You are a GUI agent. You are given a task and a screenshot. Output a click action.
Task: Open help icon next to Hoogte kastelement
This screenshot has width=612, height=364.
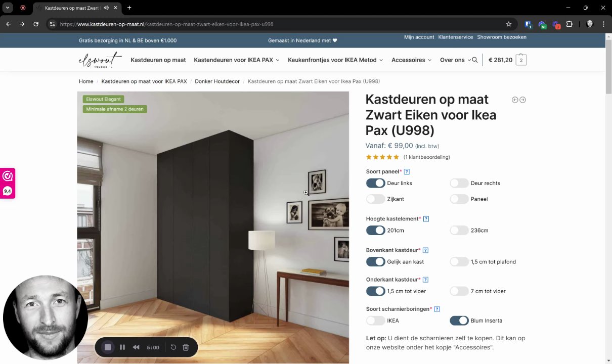coord(426,219)
